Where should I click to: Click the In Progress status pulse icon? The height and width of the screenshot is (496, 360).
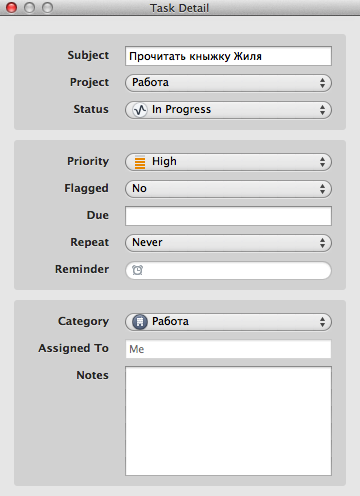[140, 110]
